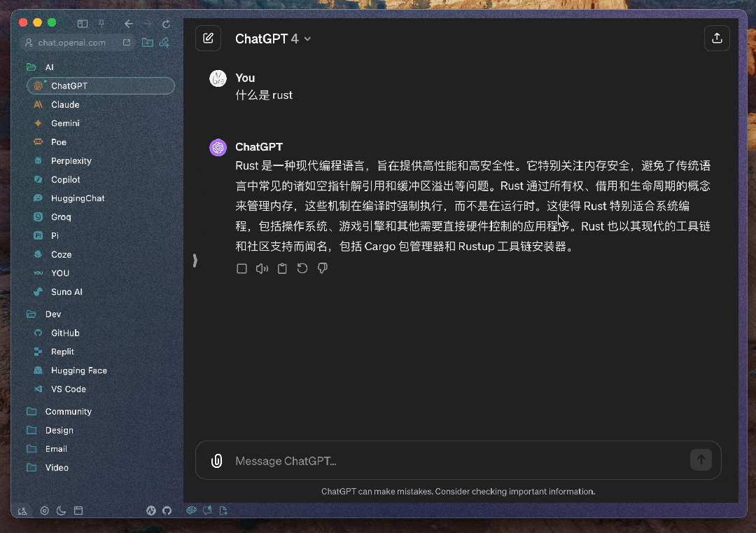Viewport: 756px width, 533px height.
Task: Toggle dark mode with the moon icon
Action: [x=61, y=511]
